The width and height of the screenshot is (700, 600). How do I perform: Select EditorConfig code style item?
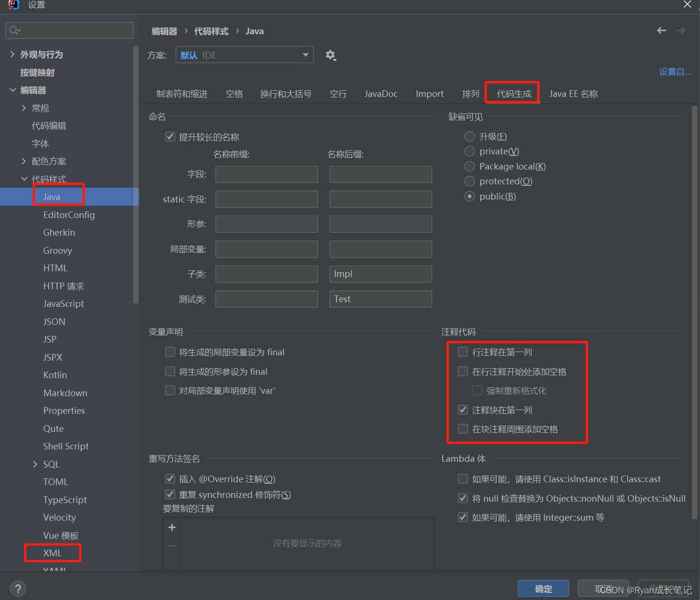tap(69, 215)
